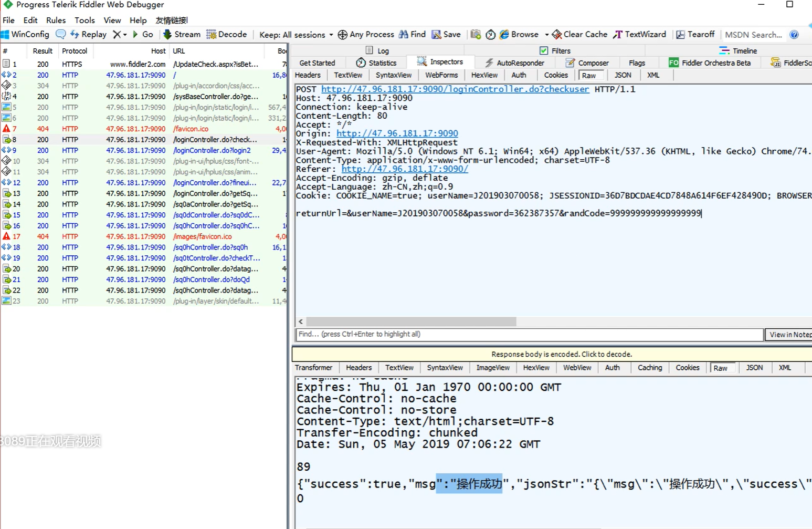Viewport: 812px width, 529px height.
Task: Switch to Log tab
Action: (x=377, y=50)
